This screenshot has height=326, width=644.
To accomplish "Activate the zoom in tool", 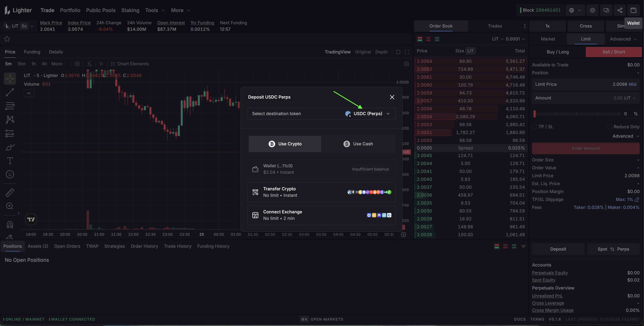I will (x=10, y=206).
